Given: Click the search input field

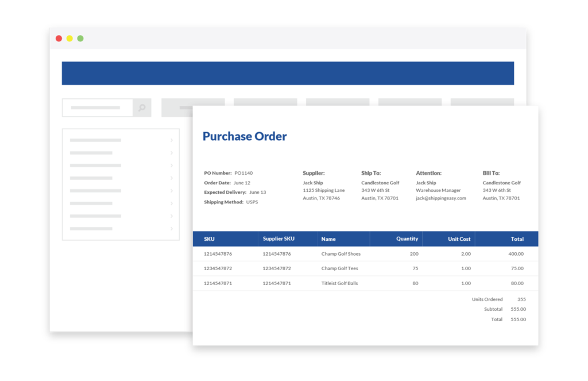Looking at the screenshot, I should 98,107.
